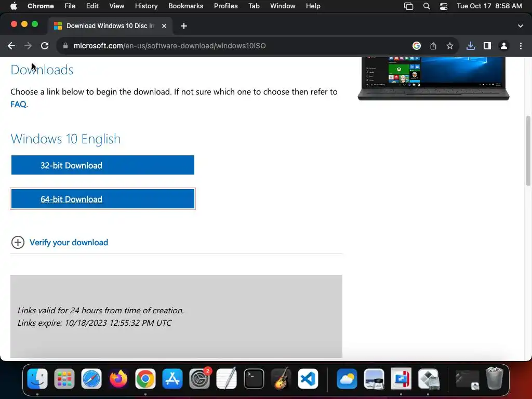Click the date and time in the menu bar

pyautogui.click(x=489, y=6)
